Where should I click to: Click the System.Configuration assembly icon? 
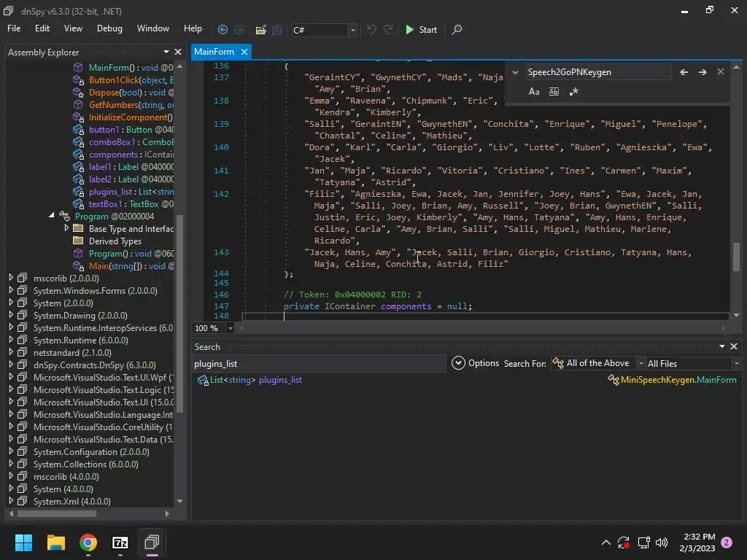tap(23, 451)
